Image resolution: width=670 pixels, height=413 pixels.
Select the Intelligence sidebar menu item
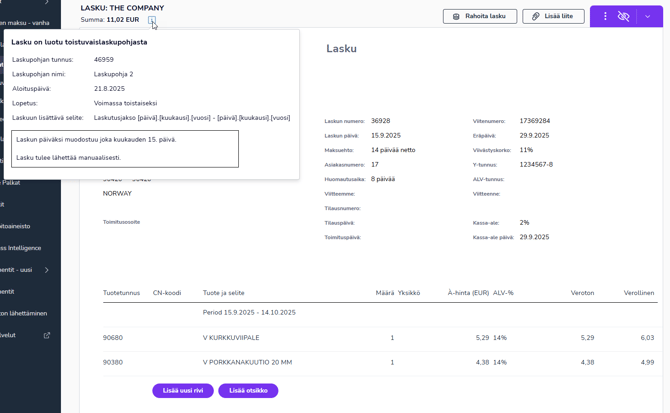pos(22,248)
